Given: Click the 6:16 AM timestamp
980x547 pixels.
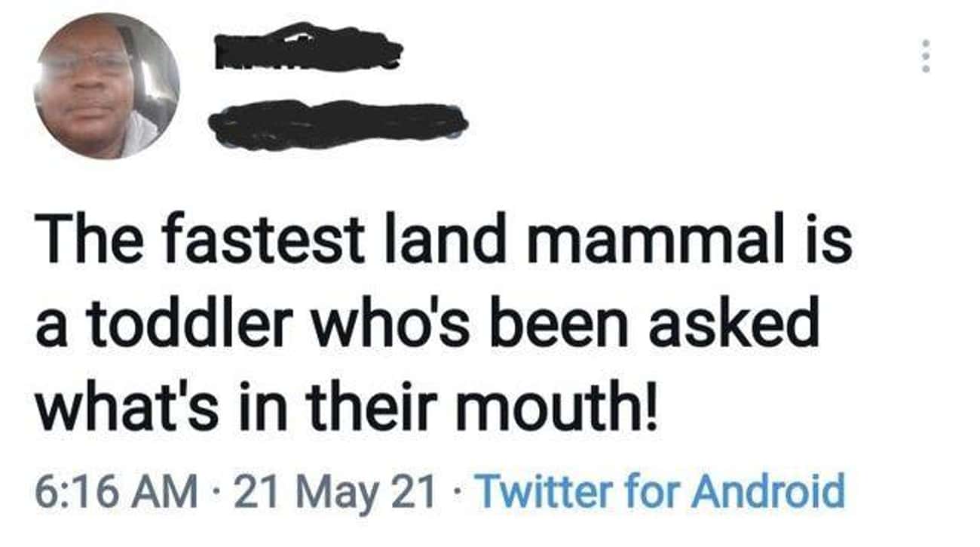Looking at the screenshot, I should (x=116, y=491).
